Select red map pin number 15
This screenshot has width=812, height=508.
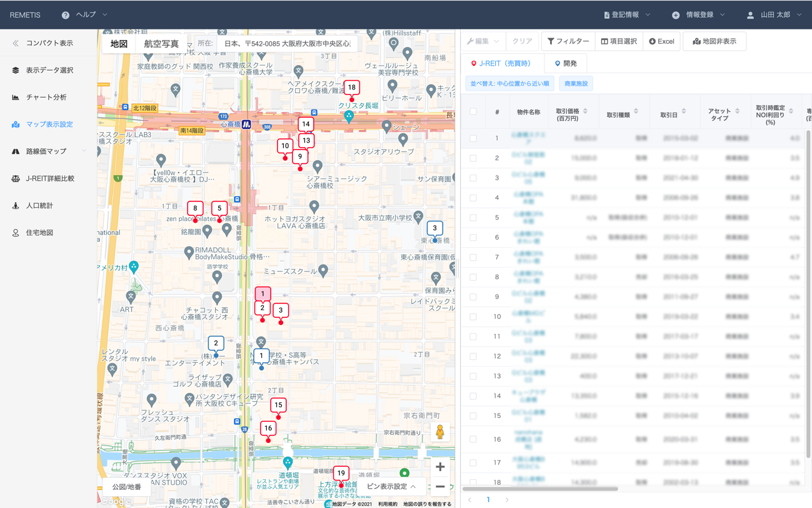[x=278, y=405]
